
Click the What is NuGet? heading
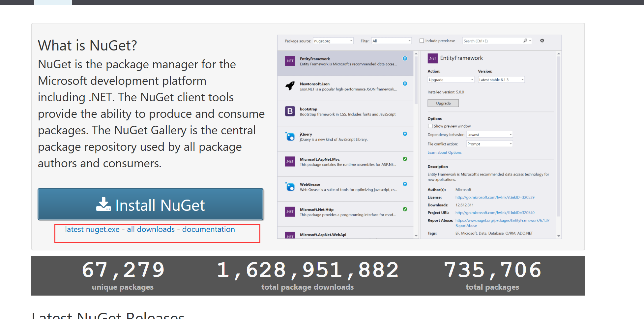pos(87,46)
